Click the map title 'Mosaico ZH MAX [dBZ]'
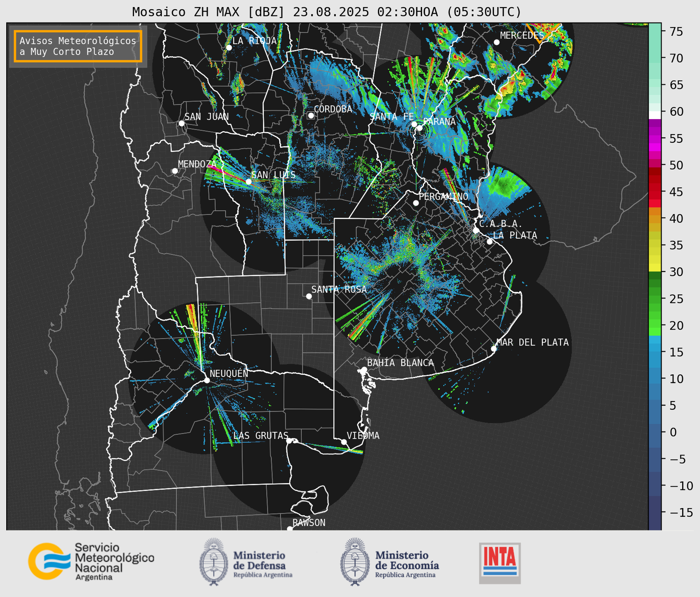 pos(209,12)
